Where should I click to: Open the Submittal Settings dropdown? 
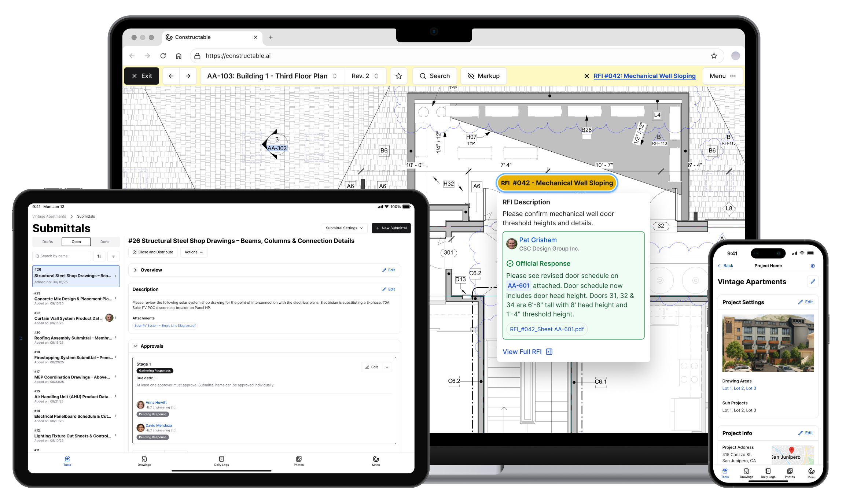344,228
